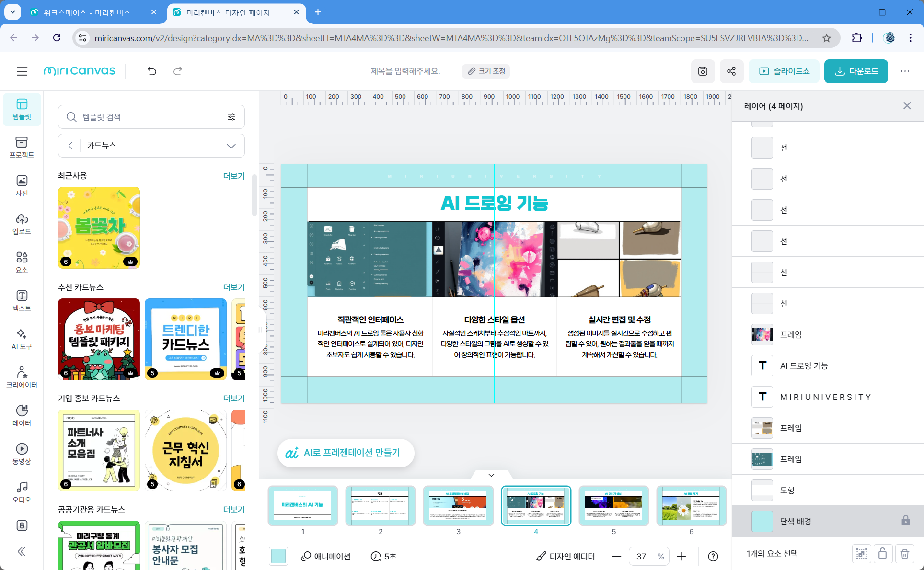Unlock the 단색 배경 layer lock

tap(905, 521)
